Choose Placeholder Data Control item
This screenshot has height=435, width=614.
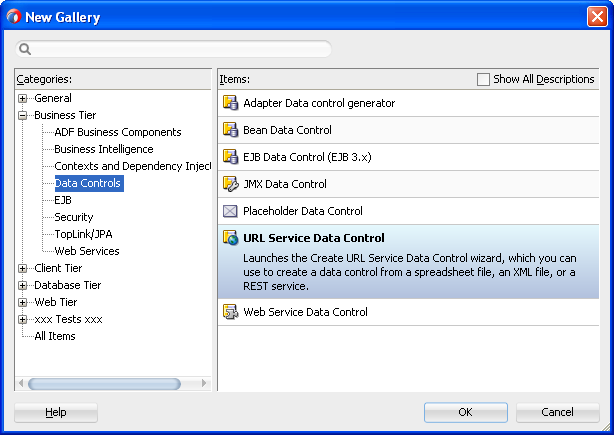pyautogui.click(x=408, y=211)
